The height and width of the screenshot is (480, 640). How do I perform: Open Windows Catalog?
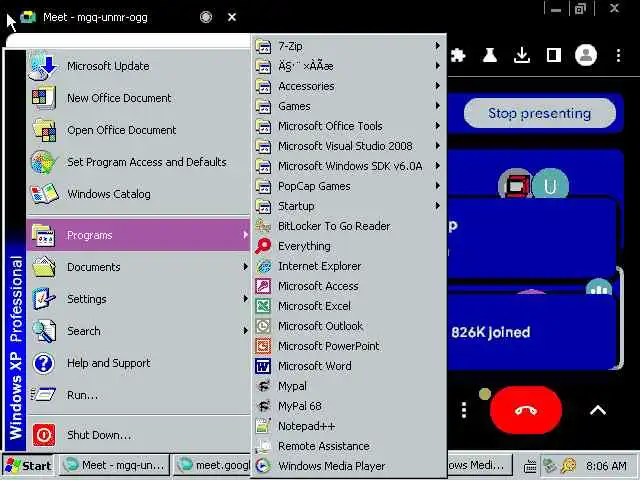[x=138, y=194]
